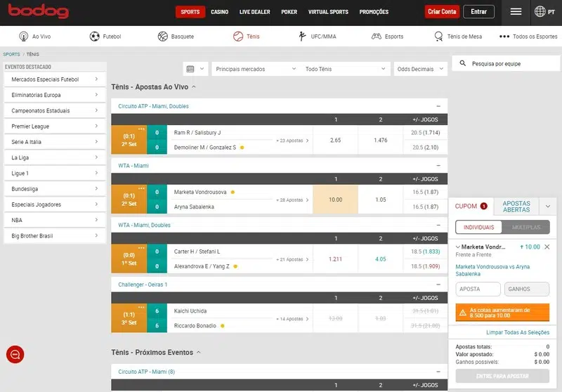Switch to Apostas Abertas tab
The width and height of the screenshot is (562, 392).
[516, 207]
